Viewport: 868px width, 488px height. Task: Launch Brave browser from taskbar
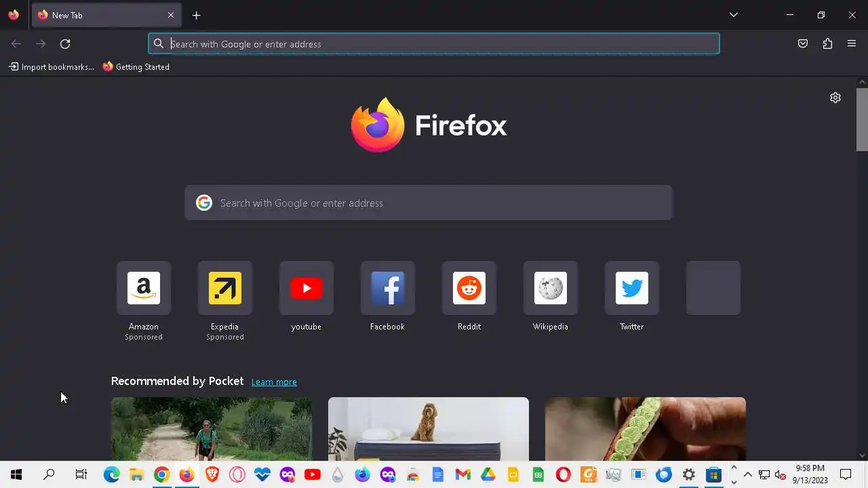[212, 474]
